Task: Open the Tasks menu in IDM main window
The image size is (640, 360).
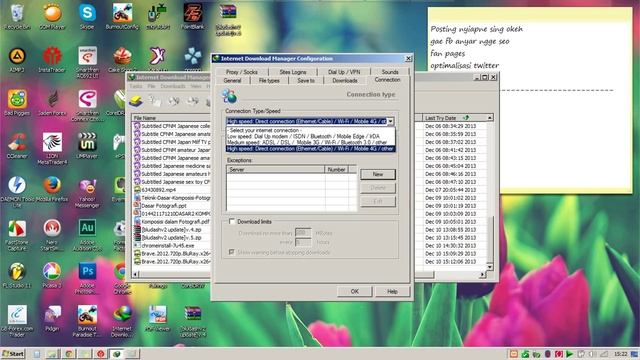Action: click(x=136, y=87)
